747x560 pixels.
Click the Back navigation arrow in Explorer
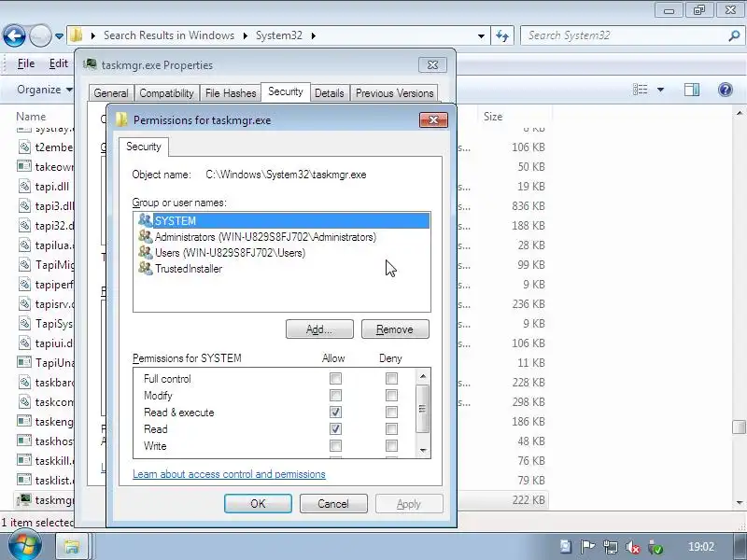tap(14, 35)
